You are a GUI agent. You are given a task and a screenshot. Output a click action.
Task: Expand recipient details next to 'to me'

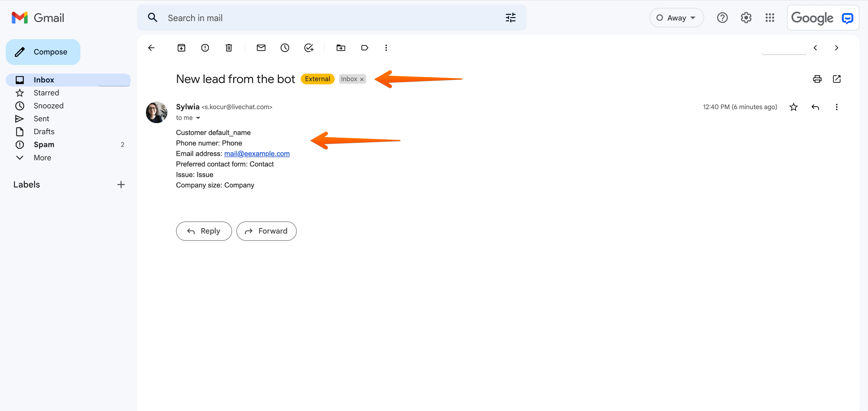tap(198, 118)
